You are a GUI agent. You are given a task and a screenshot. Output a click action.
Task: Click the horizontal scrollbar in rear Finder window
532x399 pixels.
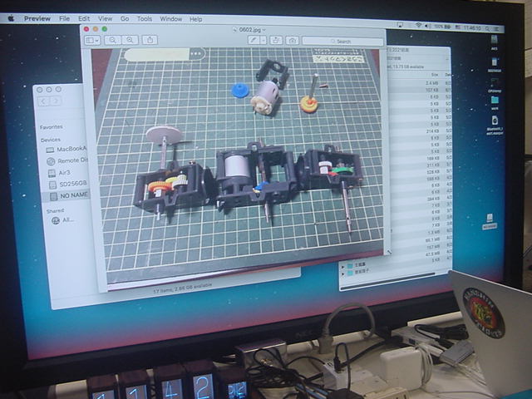(388, 280)
